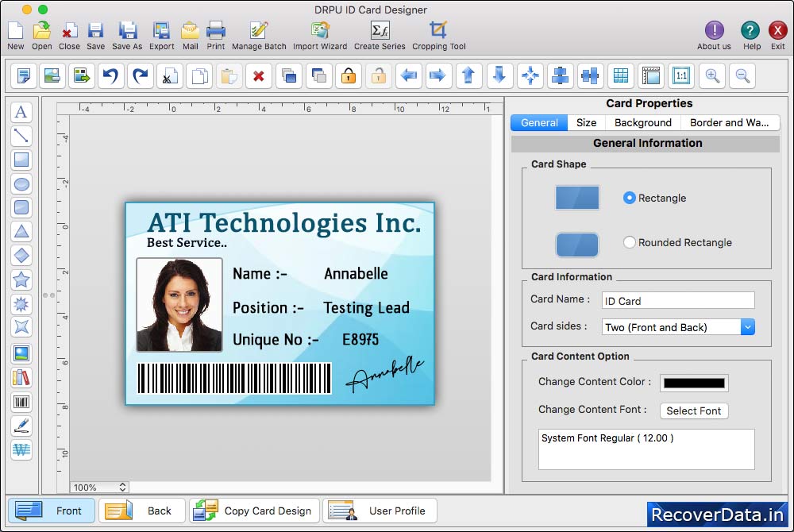Lock the object with the closed padlock icon
This screenshot has width=794, height=532.
(349, 76)
